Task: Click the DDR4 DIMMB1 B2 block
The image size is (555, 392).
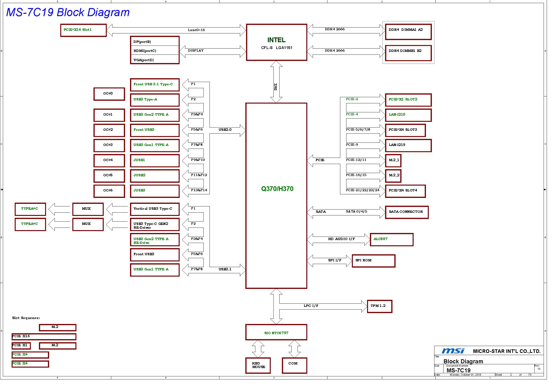Action: click(x=408, y=53)
